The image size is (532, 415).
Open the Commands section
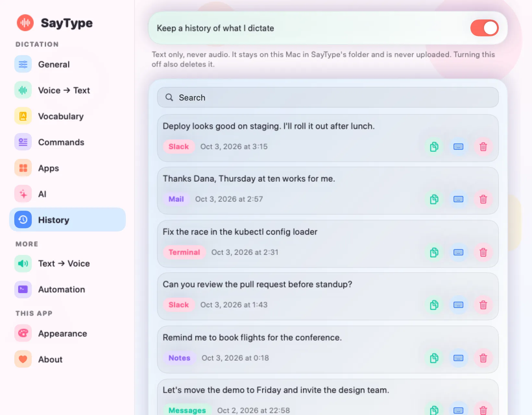pos(67,142)
